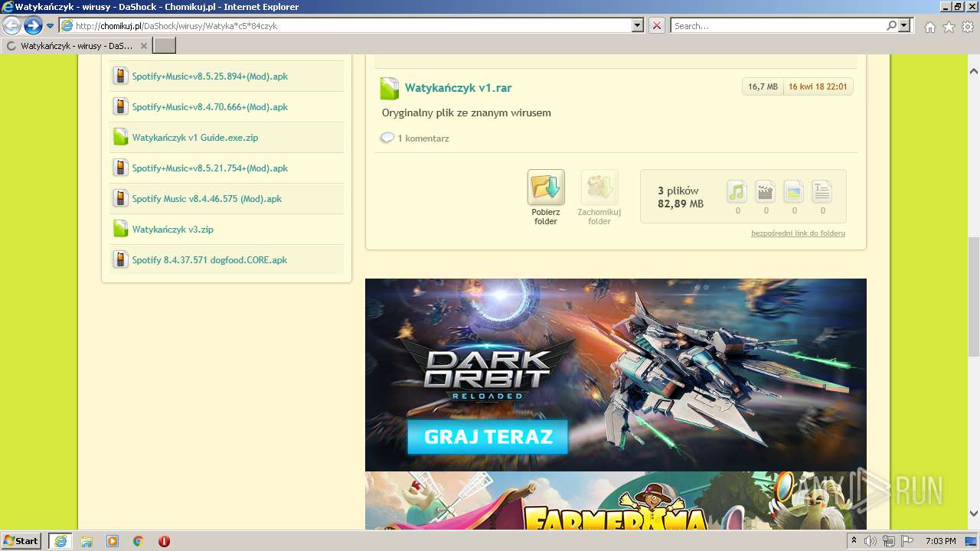Click phone icon beside Spotify v8.5.21.754 apk

(120, 168)
